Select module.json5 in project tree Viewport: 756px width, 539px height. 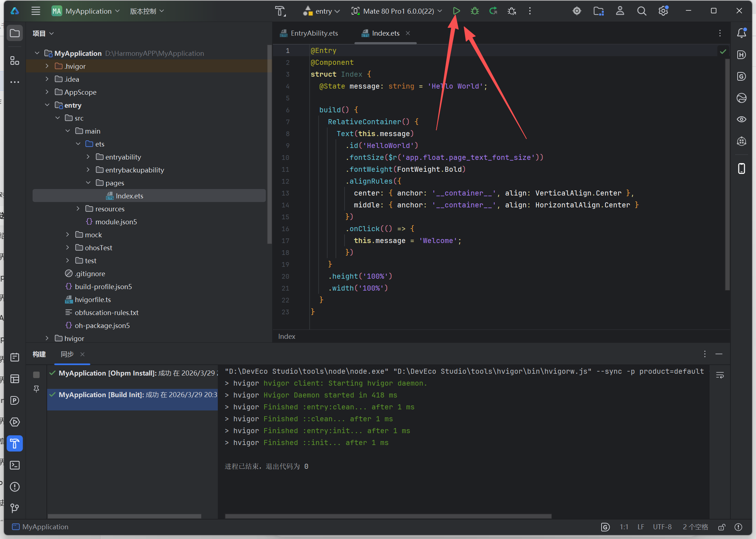(x=116, y=222)
